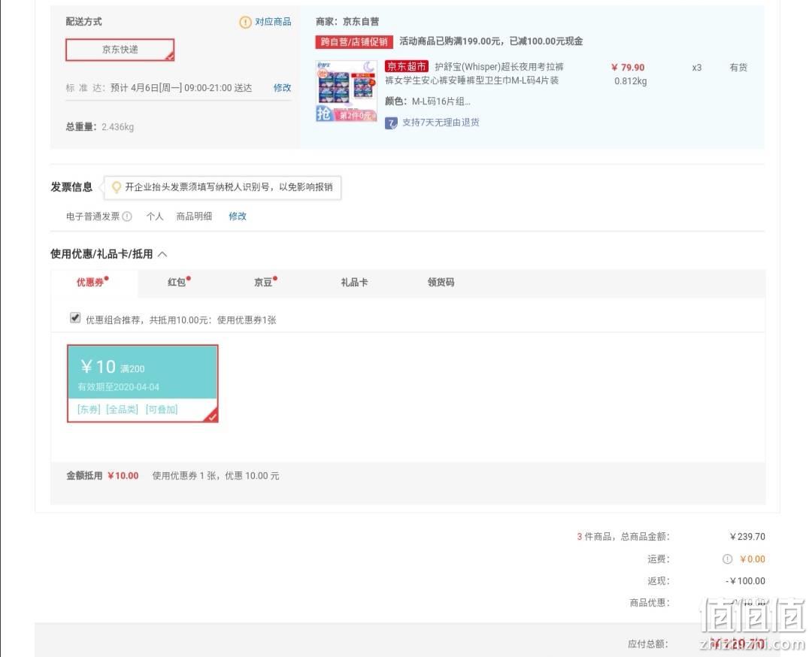Viewport: 812px width, 657px height.
Task: Select the 京东快递 delivery option
Action: 120,50
